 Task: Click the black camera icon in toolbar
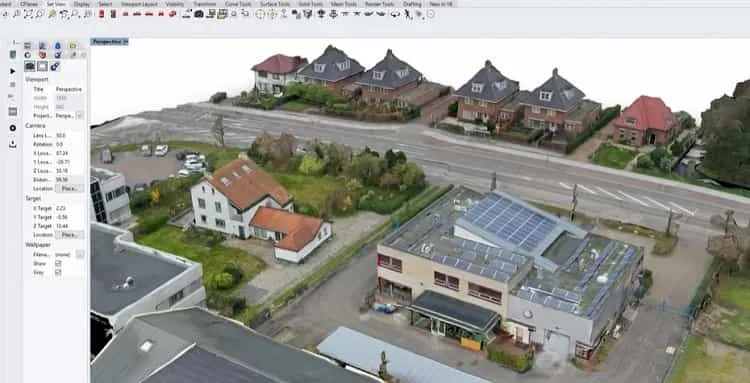click(199, 14)
